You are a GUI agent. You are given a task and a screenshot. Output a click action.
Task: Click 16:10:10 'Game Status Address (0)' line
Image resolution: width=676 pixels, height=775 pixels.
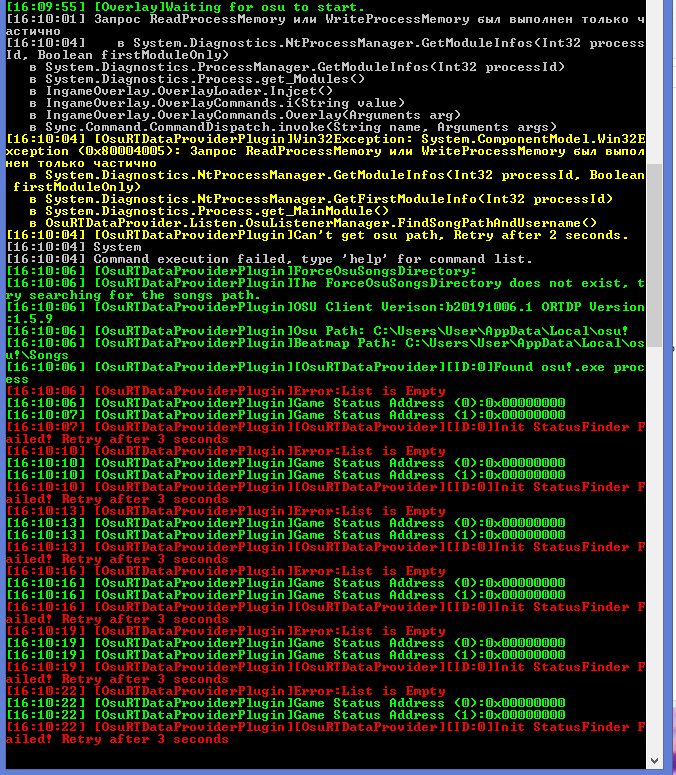(x=285, y=463)
